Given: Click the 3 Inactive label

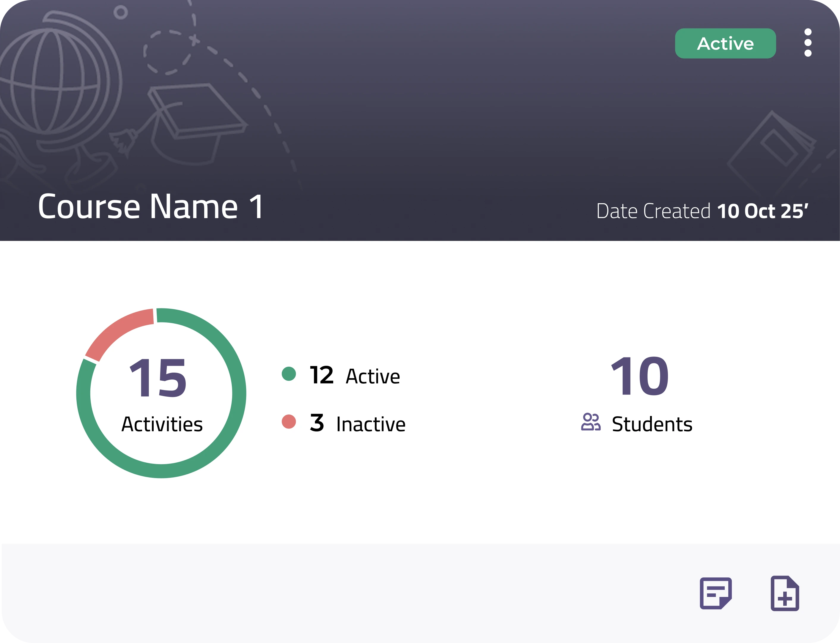Looking at the screenshot, I should coord(358,423).
